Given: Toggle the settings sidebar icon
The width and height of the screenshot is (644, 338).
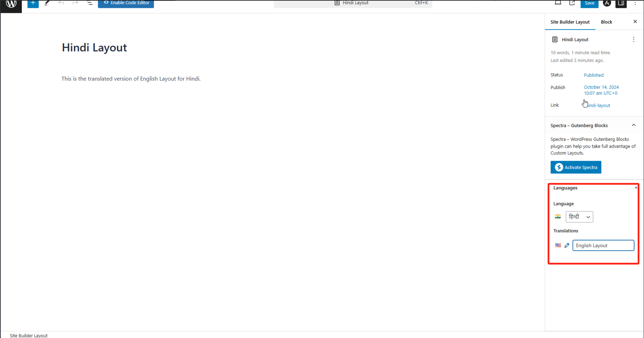Looking at the screenshot, I should [621, 4].
